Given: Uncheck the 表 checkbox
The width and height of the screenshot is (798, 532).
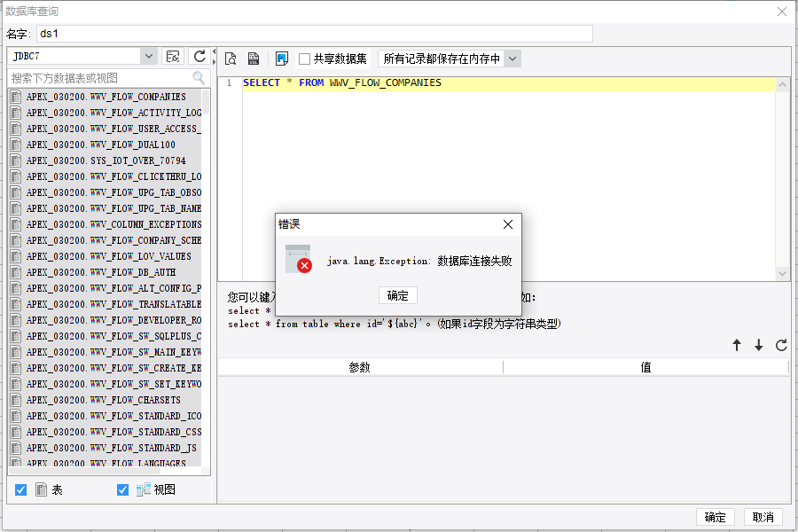Looking at the screenshot, I should pos(21,489).
